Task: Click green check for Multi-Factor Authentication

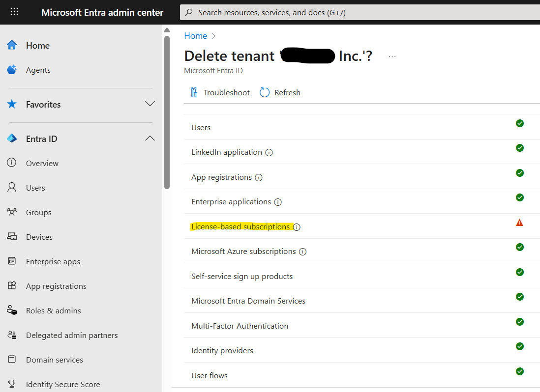Action: (520, 322)
